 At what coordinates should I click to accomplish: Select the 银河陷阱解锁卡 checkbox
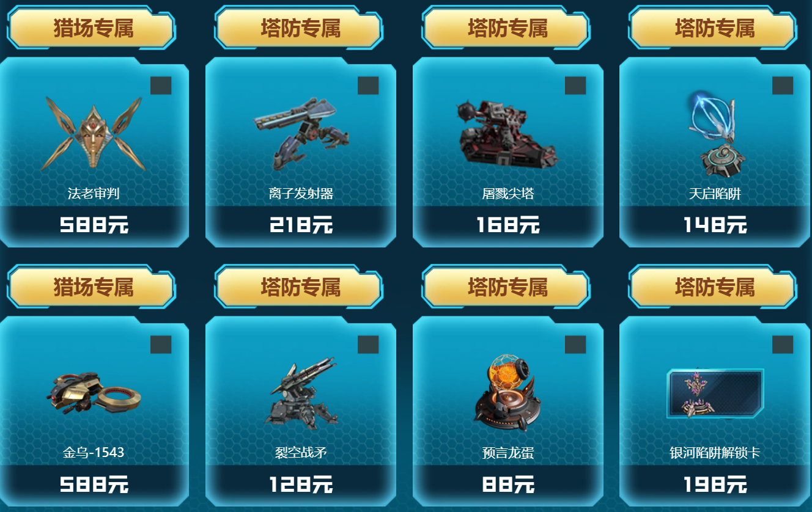pos(783,345)
